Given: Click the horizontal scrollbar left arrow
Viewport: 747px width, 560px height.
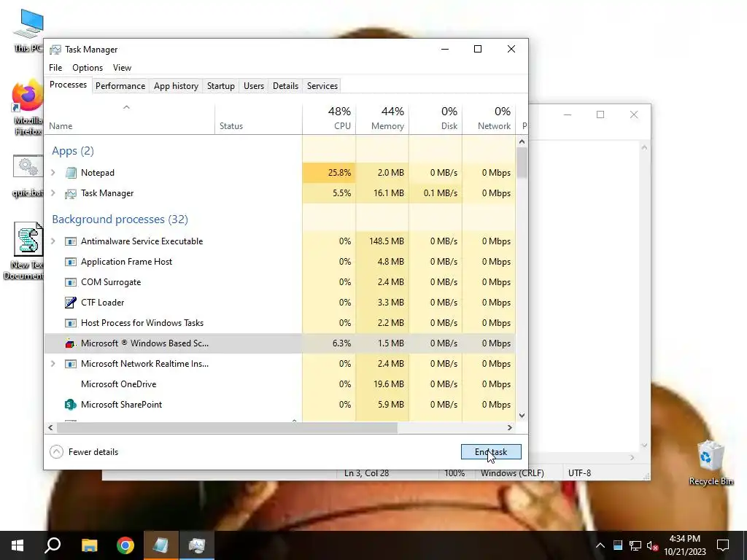Looking at the screenshot, I should click(50, 427).
